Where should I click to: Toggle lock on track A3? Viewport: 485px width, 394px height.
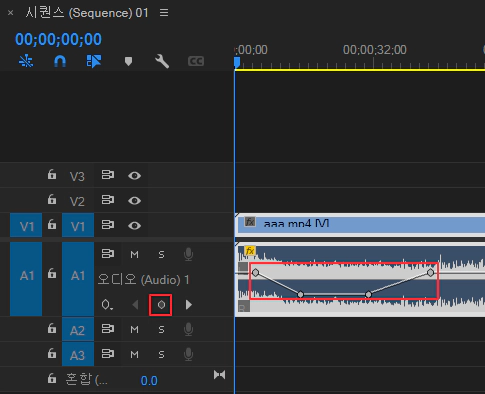[52, 353]
